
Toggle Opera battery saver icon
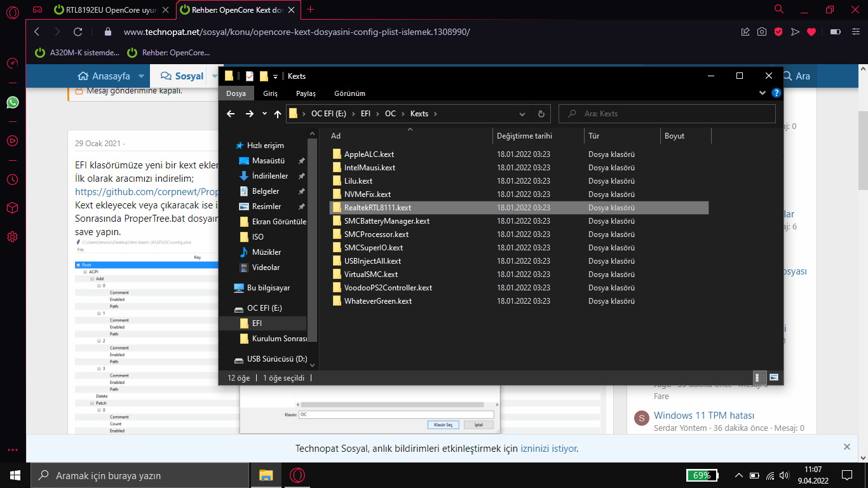click(x=836, y=32)
